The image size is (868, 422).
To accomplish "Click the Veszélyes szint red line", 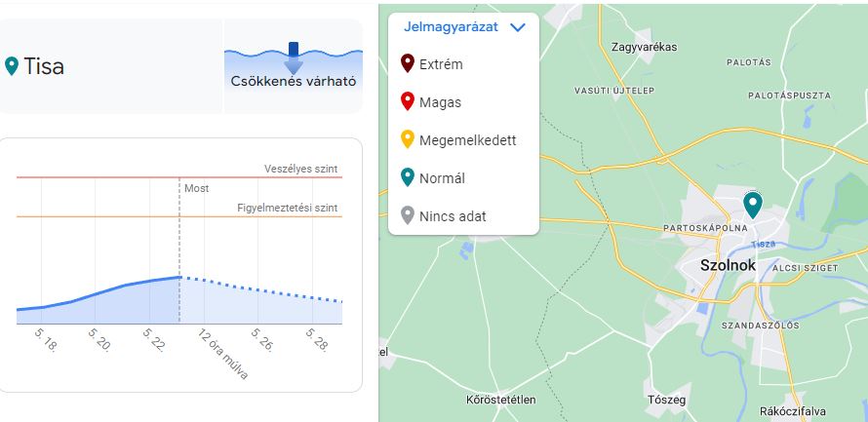I will (98, 177).
